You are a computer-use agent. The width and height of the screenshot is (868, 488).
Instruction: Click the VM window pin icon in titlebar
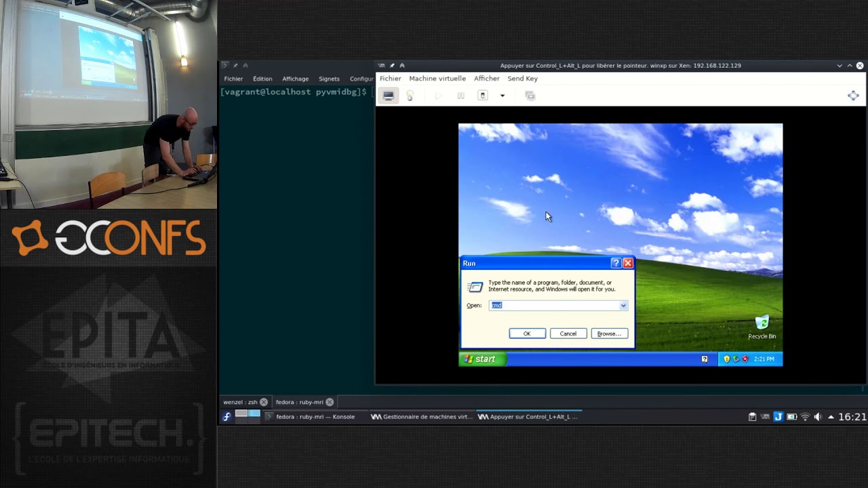tap(392, 66)
